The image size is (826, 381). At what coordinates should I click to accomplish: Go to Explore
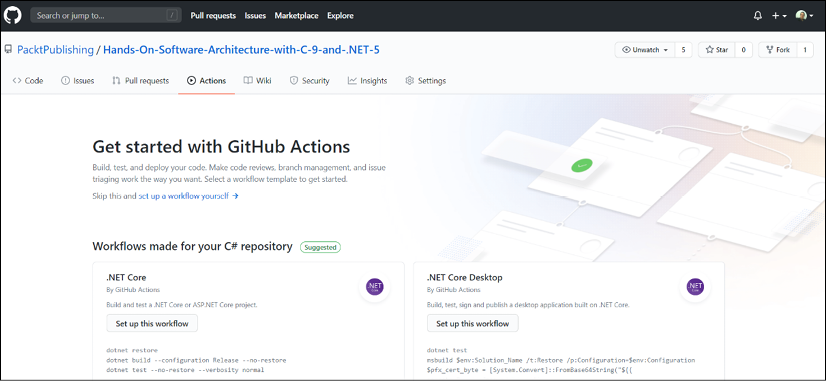pyautogui.click(x=340, y=16)
